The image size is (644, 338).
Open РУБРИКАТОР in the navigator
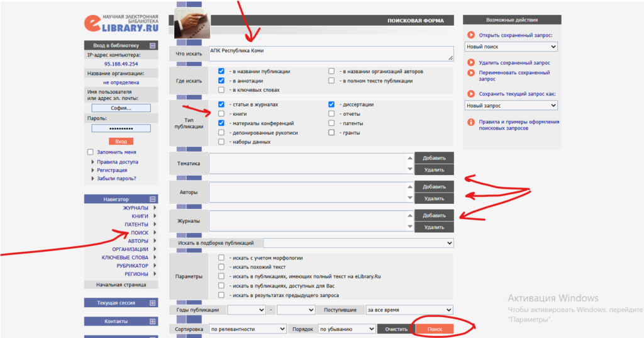click(x=132, y=266)
